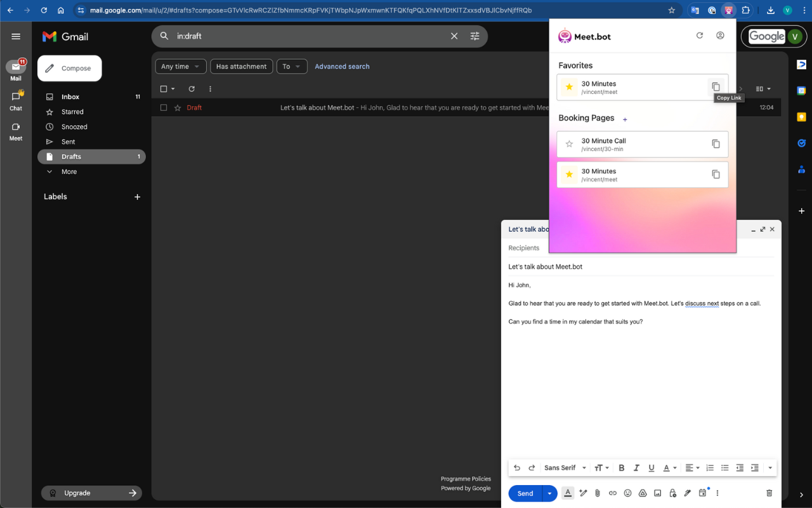Open the send options arrow dropdown
This screenshot has width=812, height=508.
click(x=549, y=493)
